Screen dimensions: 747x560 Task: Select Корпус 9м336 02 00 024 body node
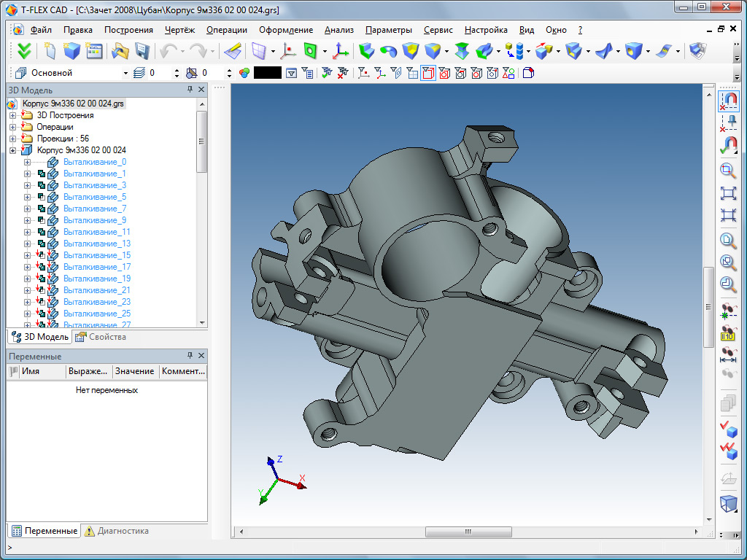[x=82, y=150]
